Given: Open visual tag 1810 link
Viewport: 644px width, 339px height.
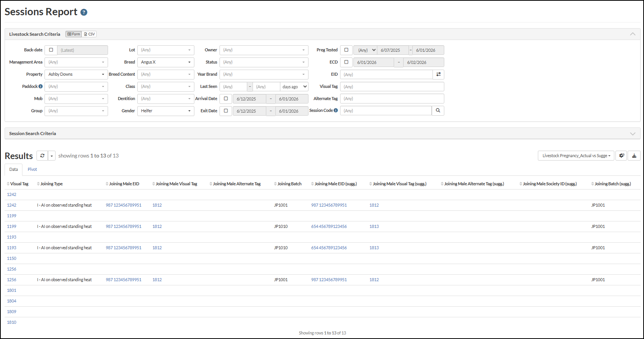Looking at the screenshot, I should (12, 322).
